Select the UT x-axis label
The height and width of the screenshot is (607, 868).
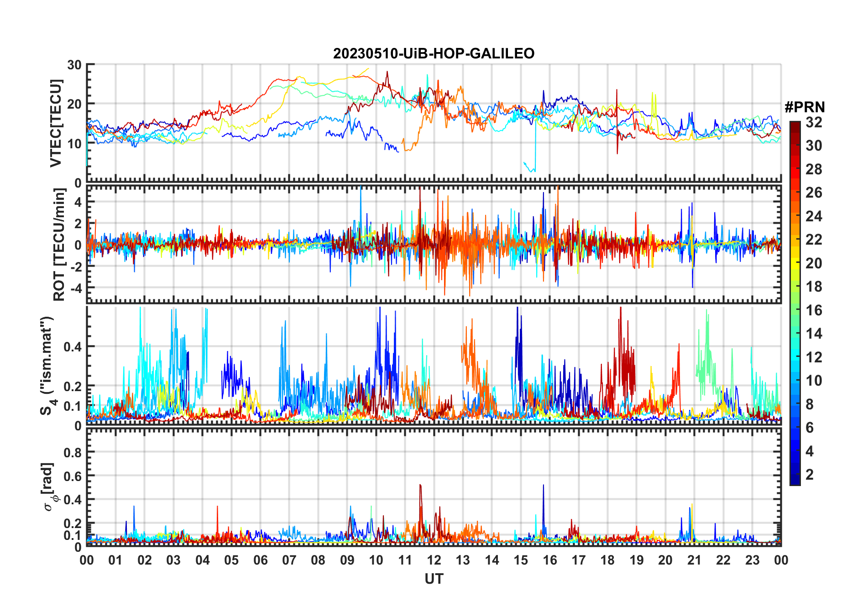434,579
